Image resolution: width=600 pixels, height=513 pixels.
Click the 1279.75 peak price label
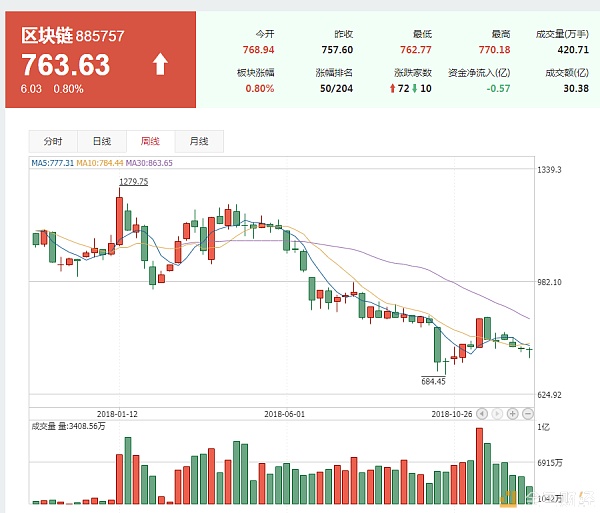(134, 182)
